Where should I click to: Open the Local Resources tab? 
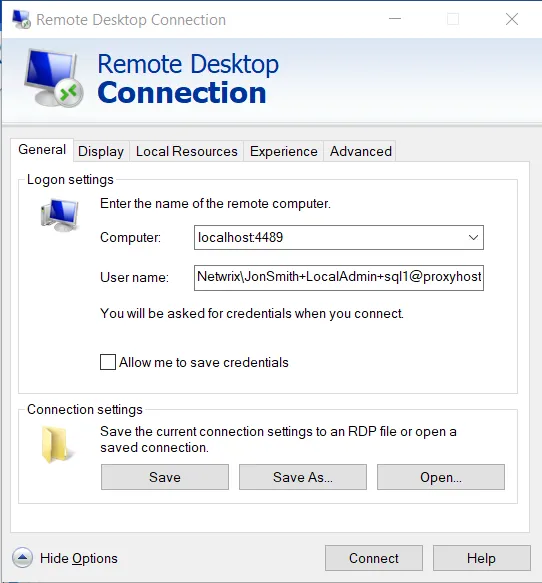[x=187, y=151]
